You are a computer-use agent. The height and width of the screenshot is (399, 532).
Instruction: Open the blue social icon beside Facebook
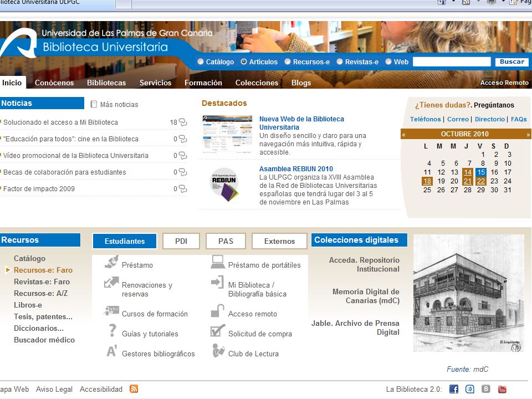point(469,389)
